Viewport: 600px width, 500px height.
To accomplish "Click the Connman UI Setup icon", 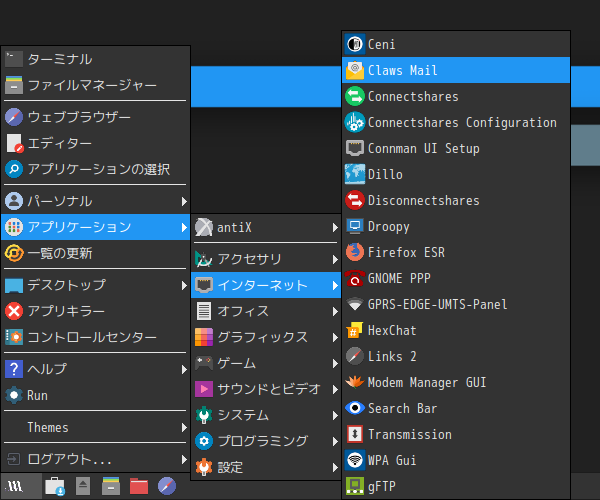I will pos(355,148).
